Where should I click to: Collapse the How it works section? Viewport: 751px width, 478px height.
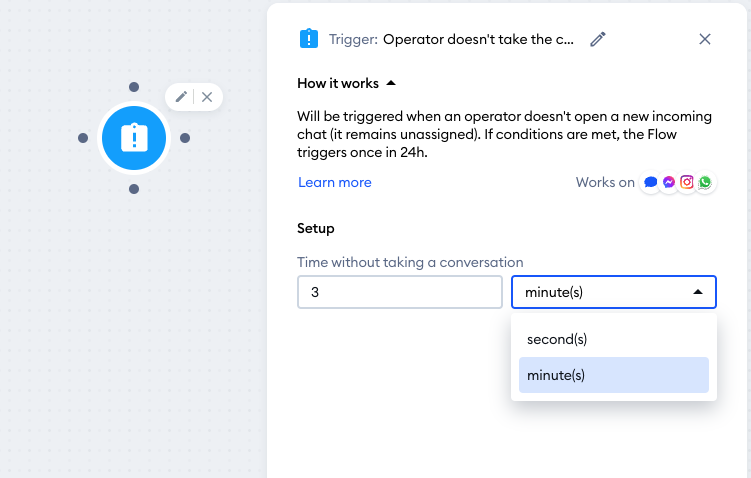point(346,83)
